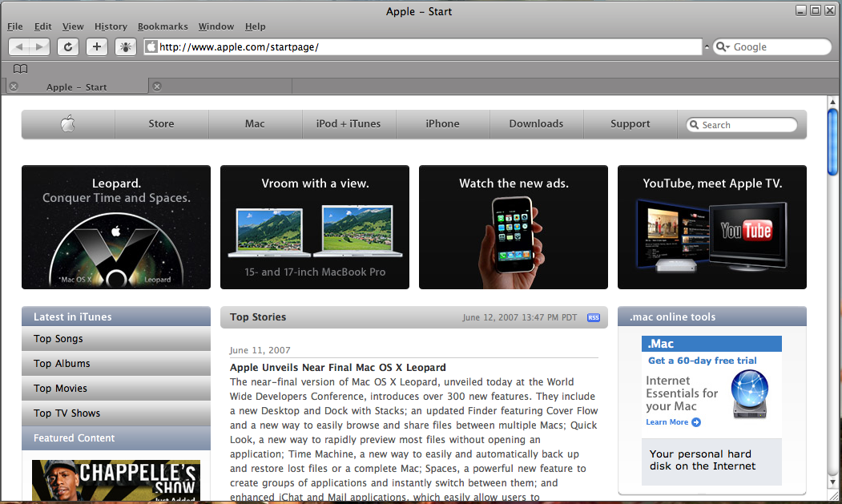Click the iDisk globe icon in .Mac box
Screen dimensions: 842x504
[750, 394]
